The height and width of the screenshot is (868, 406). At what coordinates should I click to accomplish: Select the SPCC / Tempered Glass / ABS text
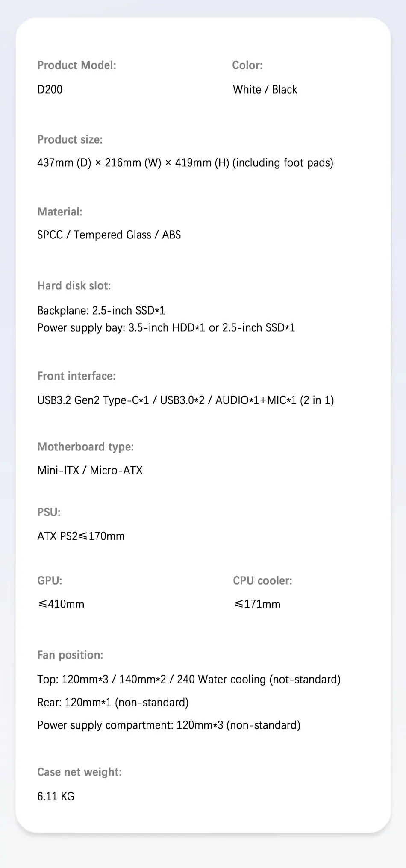pyautogui.click(x=109, y=235)
